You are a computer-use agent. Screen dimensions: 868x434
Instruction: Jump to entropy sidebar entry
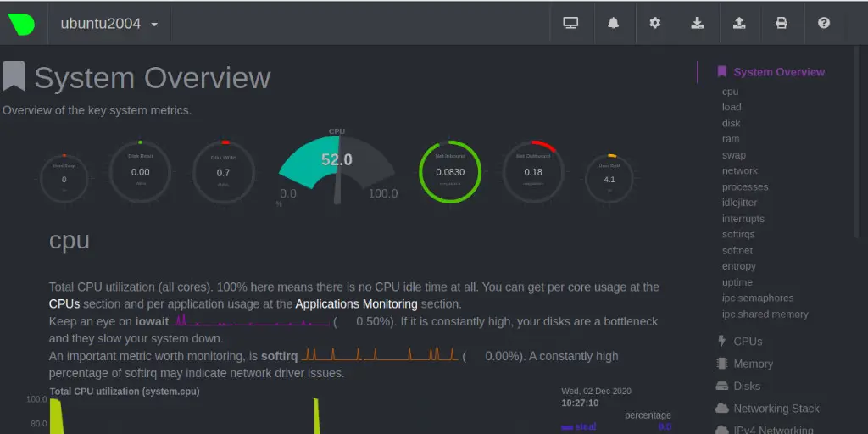click(x=738, y=266)
